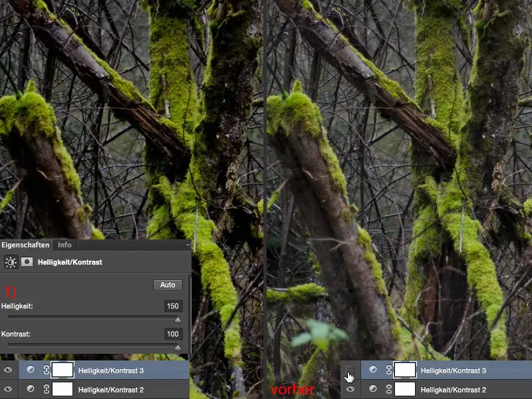This screenshot has height=399, width=532.
Task: Click adjustment icon of Helligkeit/Kontrast 2, right list
Action: 373,388
